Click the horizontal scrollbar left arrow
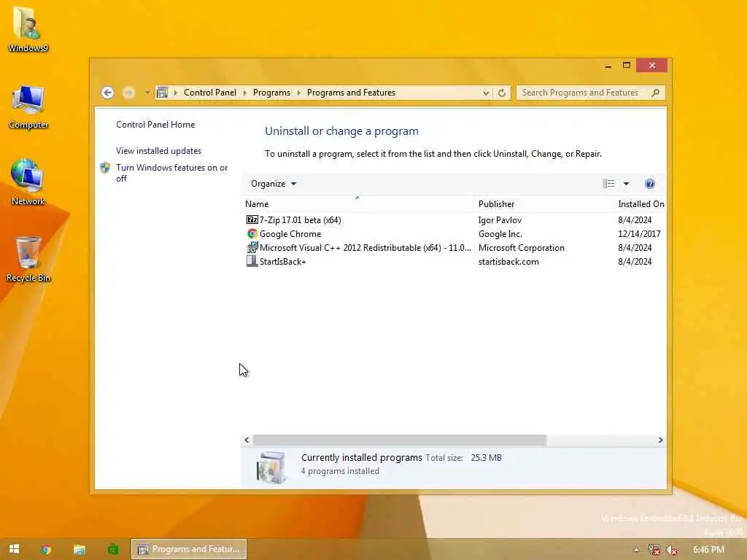 click(247, 440)
